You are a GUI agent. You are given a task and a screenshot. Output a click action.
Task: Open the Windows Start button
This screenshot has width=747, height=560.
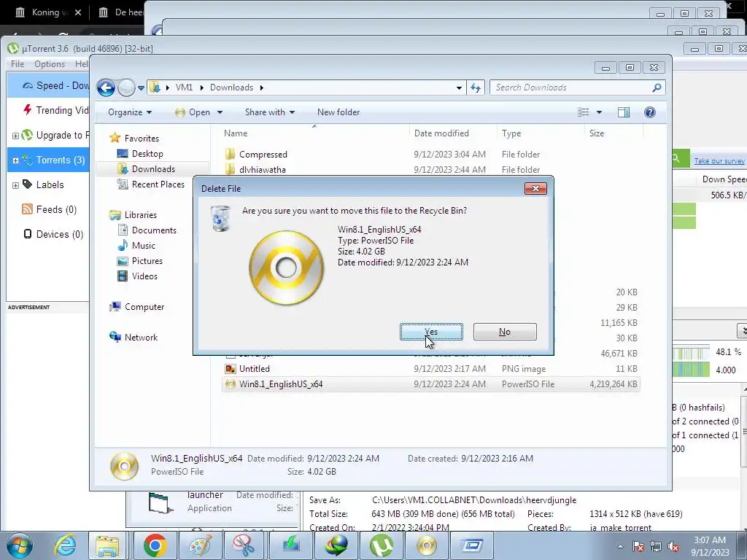[x=20, y=545]
